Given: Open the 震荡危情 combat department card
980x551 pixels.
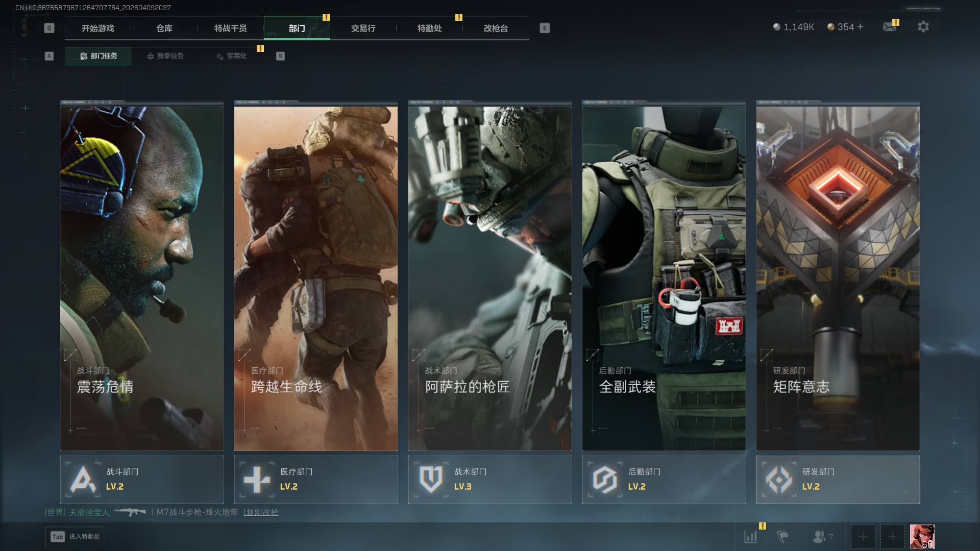Looking at the screenshot, I should (x=142, y=278).
